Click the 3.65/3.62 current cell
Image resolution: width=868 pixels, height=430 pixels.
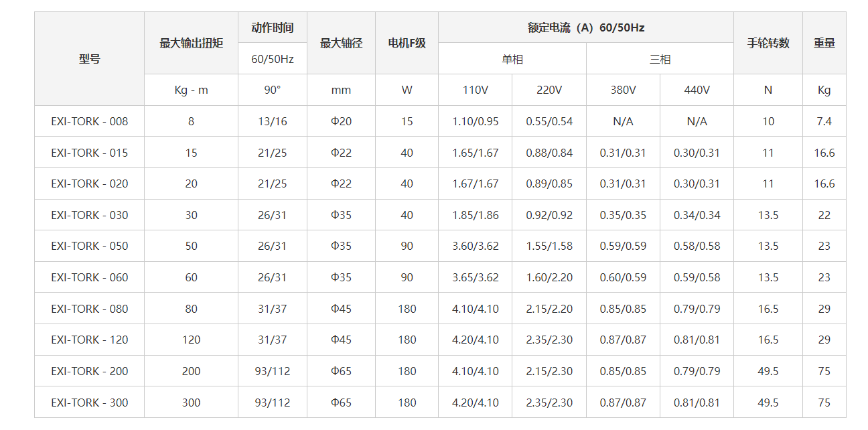476,277
